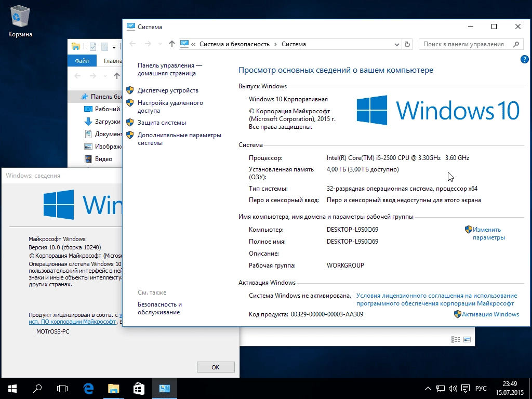This screenshot has height=399, width=532.
Task: Open the network tray icon
Action: pyautogui.click(x=441, y=389)
